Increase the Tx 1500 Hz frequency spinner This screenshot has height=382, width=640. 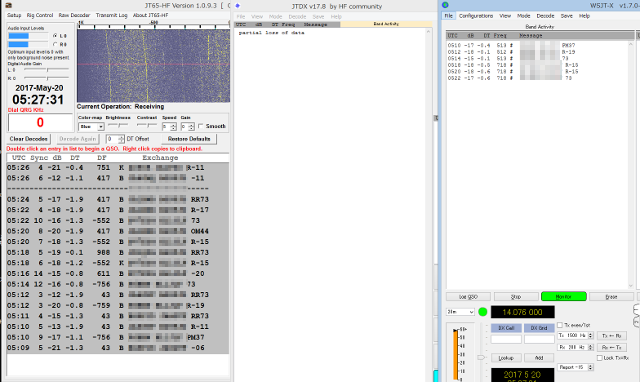[x=591, y=333]
